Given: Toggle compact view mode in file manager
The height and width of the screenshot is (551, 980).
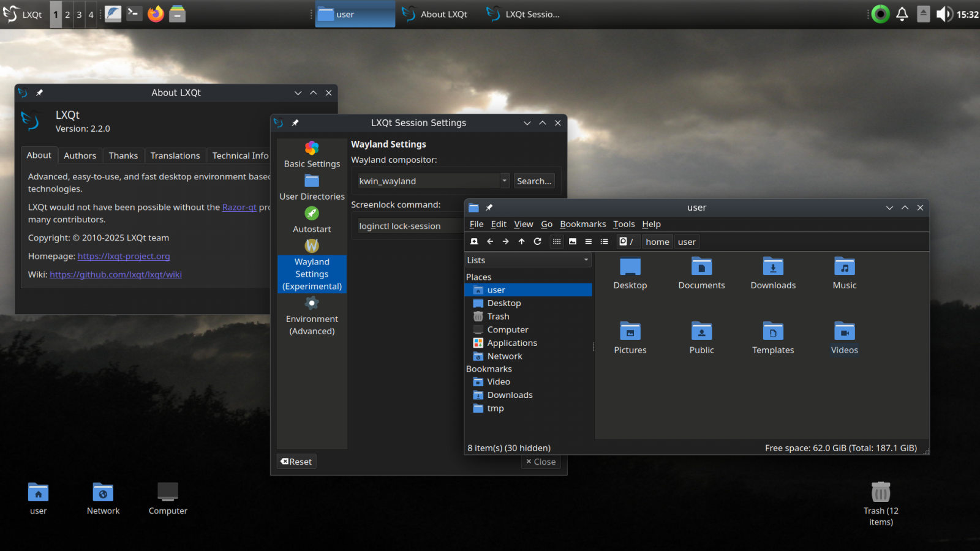Looking at the screenshot, I should point(588,241).
